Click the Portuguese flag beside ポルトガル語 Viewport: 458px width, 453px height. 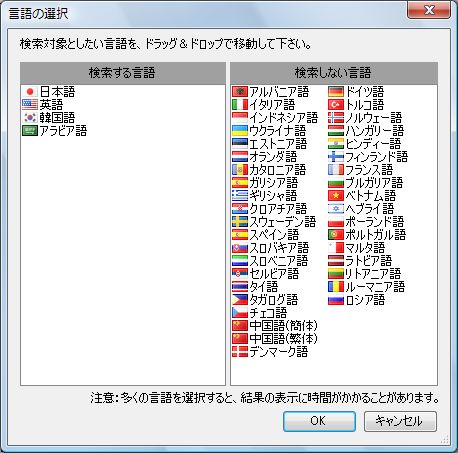[336, 235]
